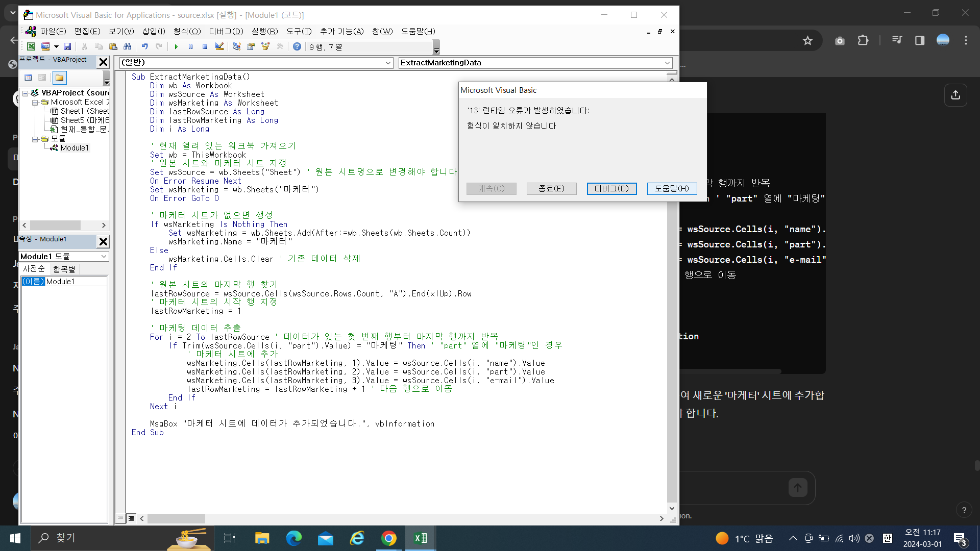Close the 프로젝트 - VBAProject pane
Image resolution: width=980 pixels, height=551 pixels.
[x=103, y=62]
